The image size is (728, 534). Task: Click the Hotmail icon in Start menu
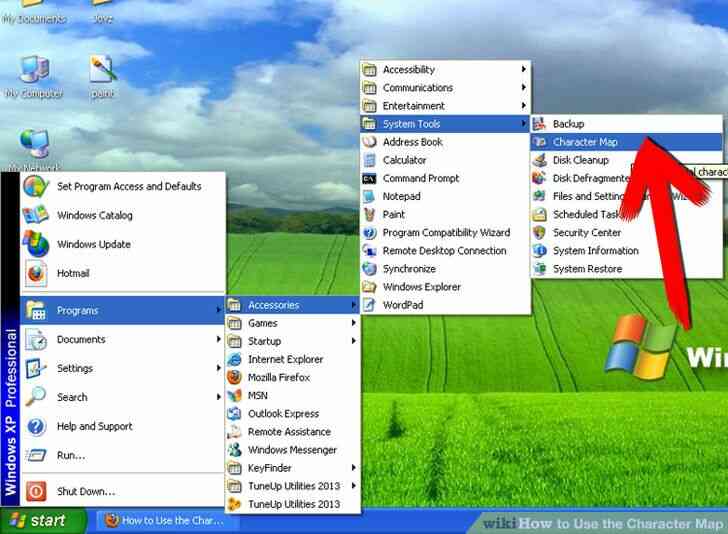[x=36, y=273]
